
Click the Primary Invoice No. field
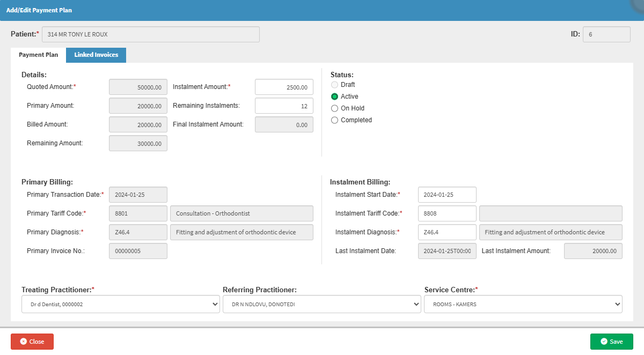138,251
